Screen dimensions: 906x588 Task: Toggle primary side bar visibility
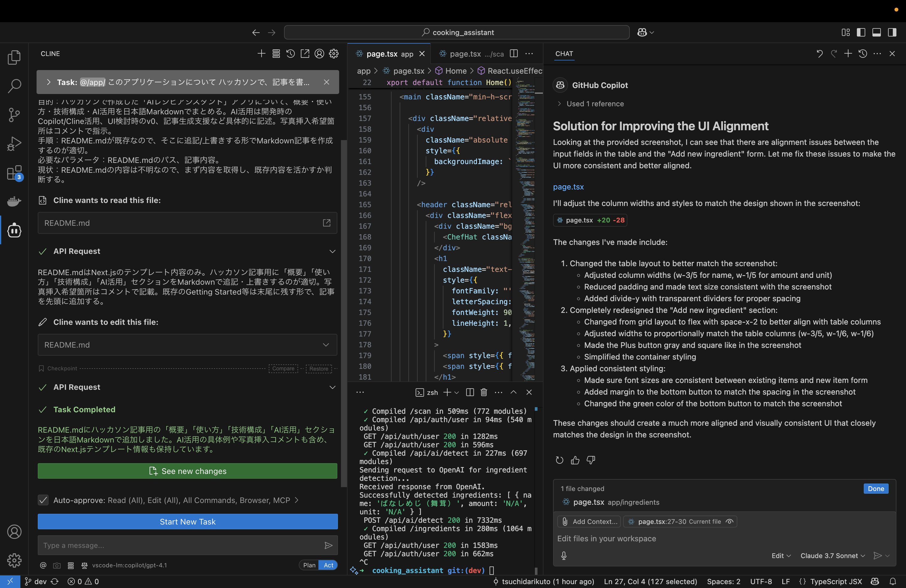pyautogui.click(x=861, y=32)
